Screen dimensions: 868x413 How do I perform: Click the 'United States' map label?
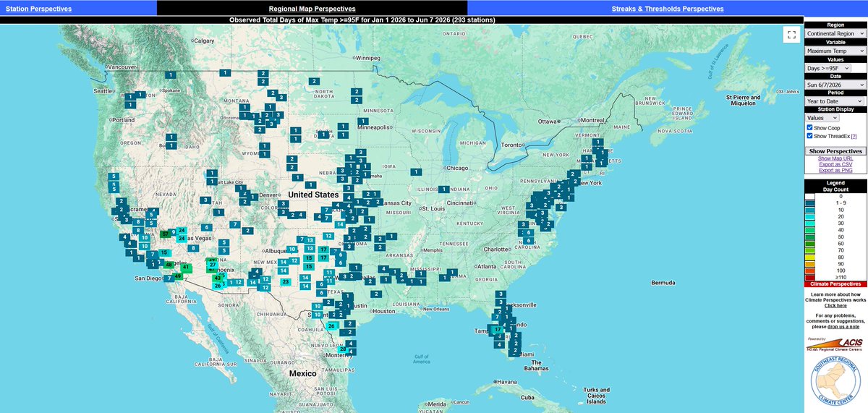coord(312,195)
